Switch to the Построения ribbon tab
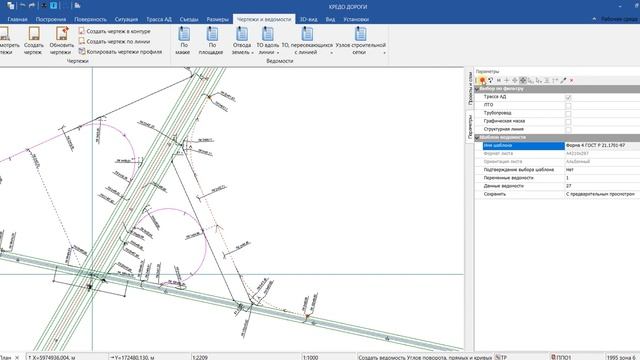Viewport: 640px width, 360px height. pyautogui.click(x=51, y=19)
